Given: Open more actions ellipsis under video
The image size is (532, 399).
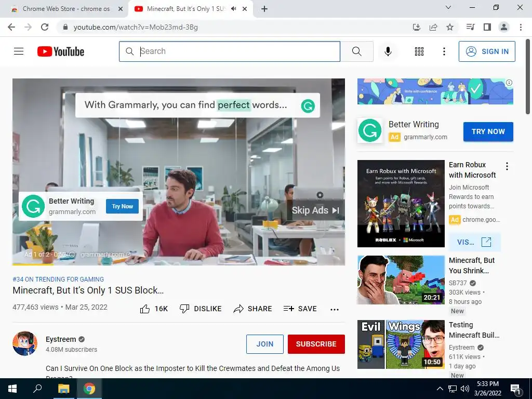Looking at the screenshot, I should [335, 310].
